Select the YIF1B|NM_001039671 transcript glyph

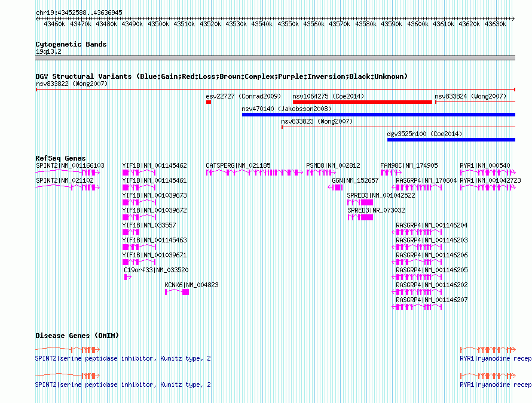(x=139, y=262)
